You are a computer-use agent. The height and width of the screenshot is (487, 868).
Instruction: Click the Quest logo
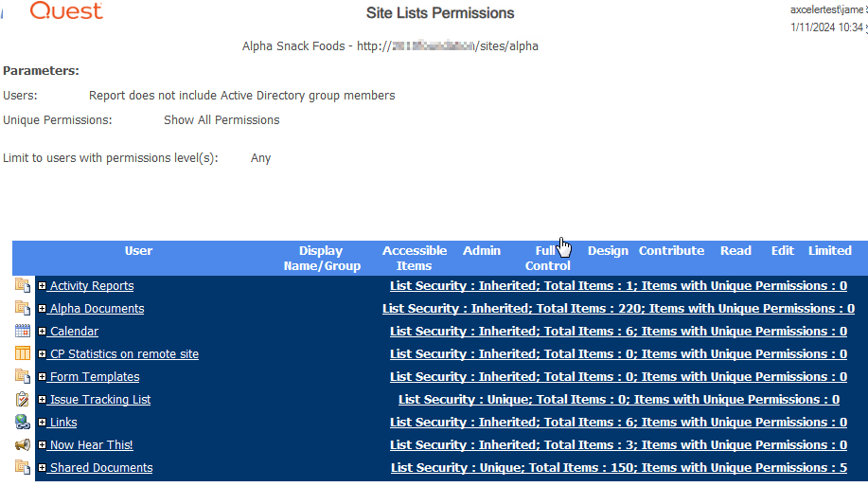click(66, 11)
